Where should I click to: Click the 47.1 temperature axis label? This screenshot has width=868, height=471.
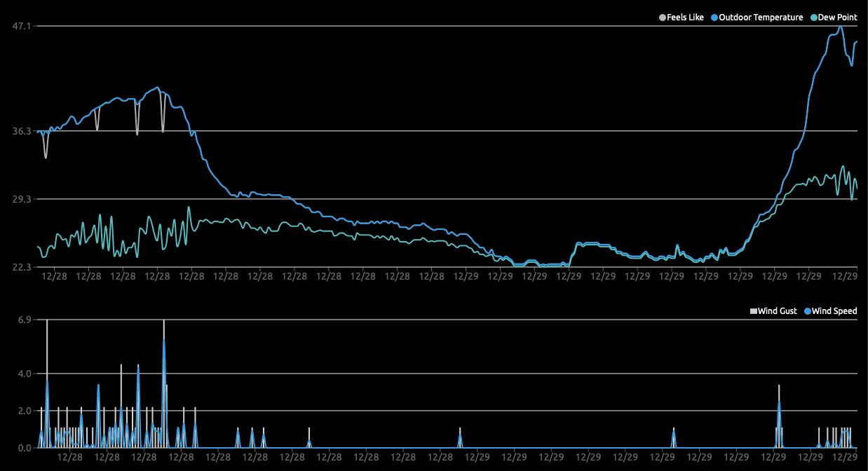click(x=22, y=26)
